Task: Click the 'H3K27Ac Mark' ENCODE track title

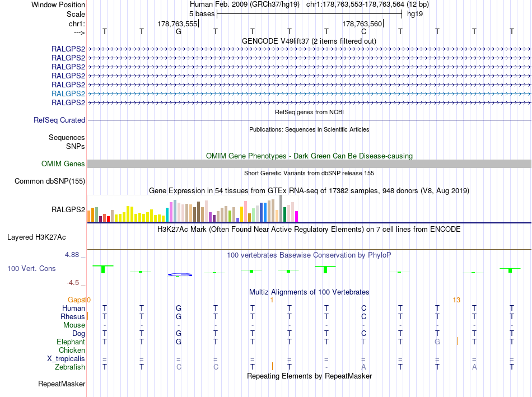Action: (x=309, y=230)
